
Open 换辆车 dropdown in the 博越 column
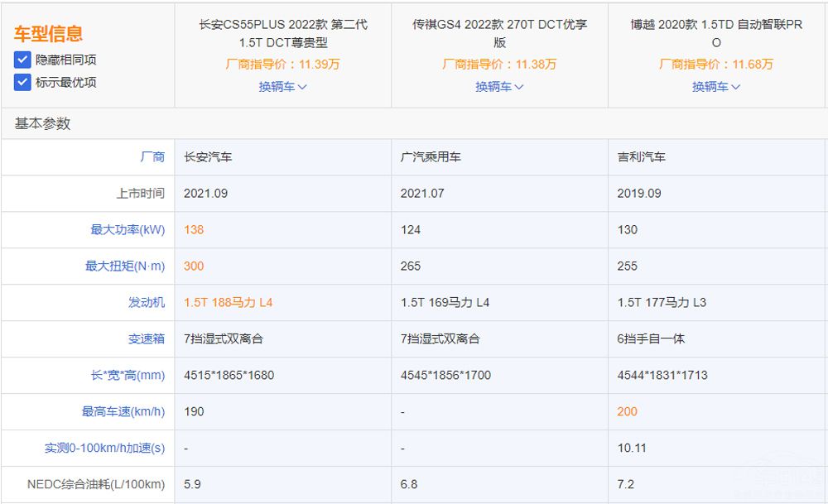point(714,85)
